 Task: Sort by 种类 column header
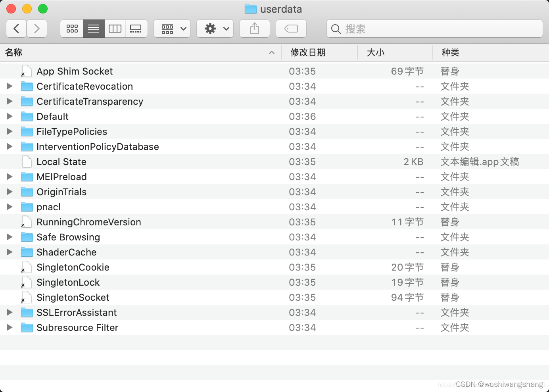[x=491, y=52]
